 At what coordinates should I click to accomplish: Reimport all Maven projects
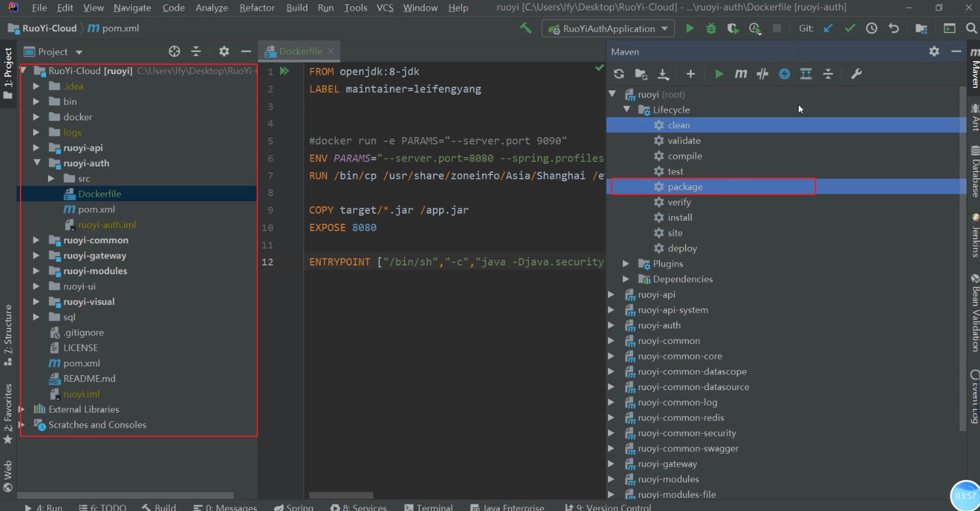click(x=619, y=74)
